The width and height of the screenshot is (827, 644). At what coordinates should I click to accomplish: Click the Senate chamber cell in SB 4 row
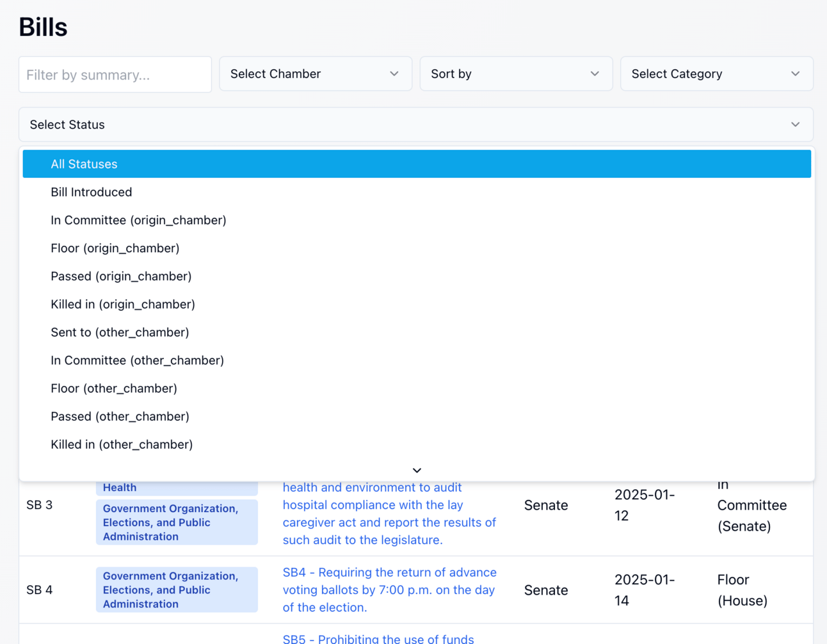pyautogui.click(x=546, y=590)
